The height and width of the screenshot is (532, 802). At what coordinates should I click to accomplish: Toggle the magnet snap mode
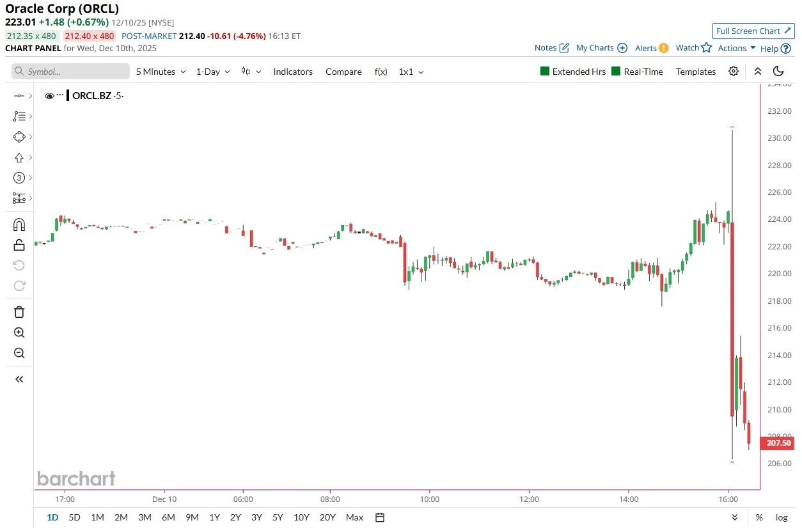(19, 224)
